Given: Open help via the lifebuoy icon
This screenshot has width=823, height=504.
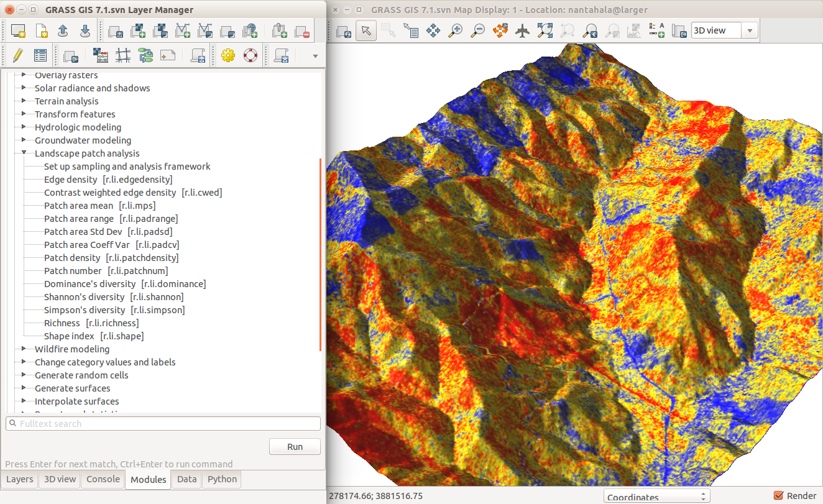Looking at the screenshot, I should point(250,56).
